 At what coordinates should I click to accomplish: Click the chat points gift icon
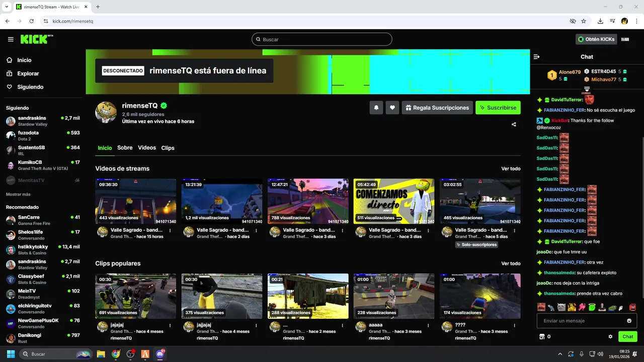click(542, 337)
